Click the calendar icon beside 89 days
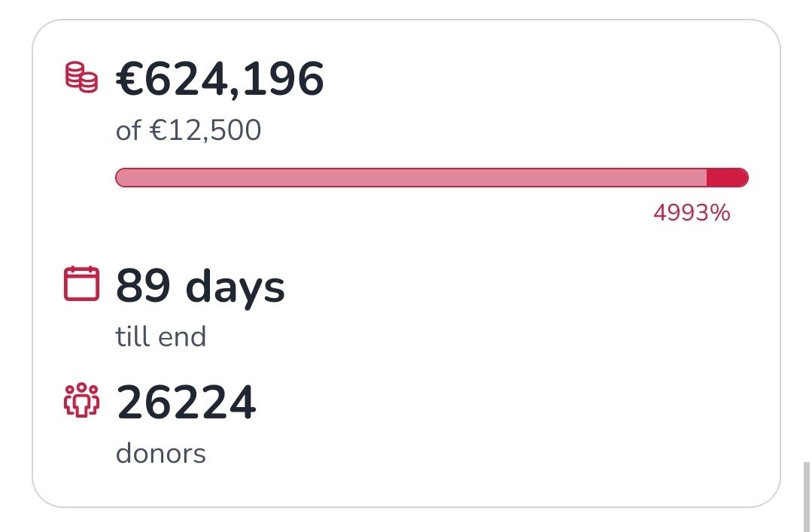The image size is (812, 532). 81,284
